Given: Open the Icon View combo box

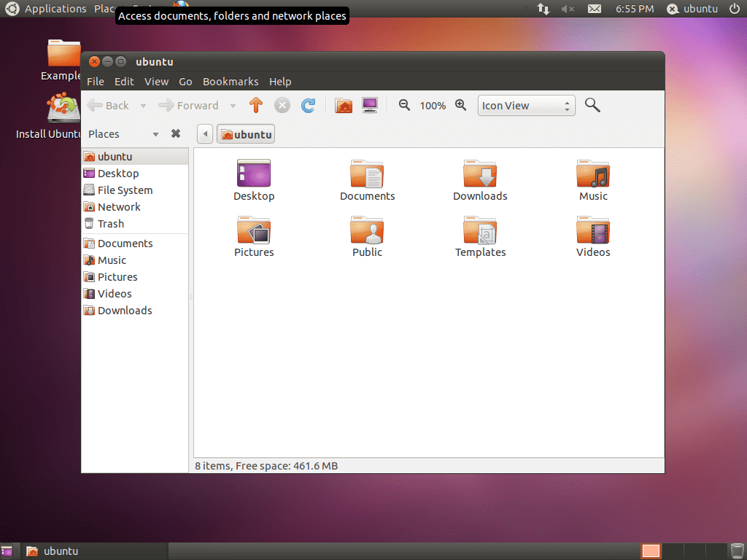Looking at the screenshot, I should [x=527, y=105].
